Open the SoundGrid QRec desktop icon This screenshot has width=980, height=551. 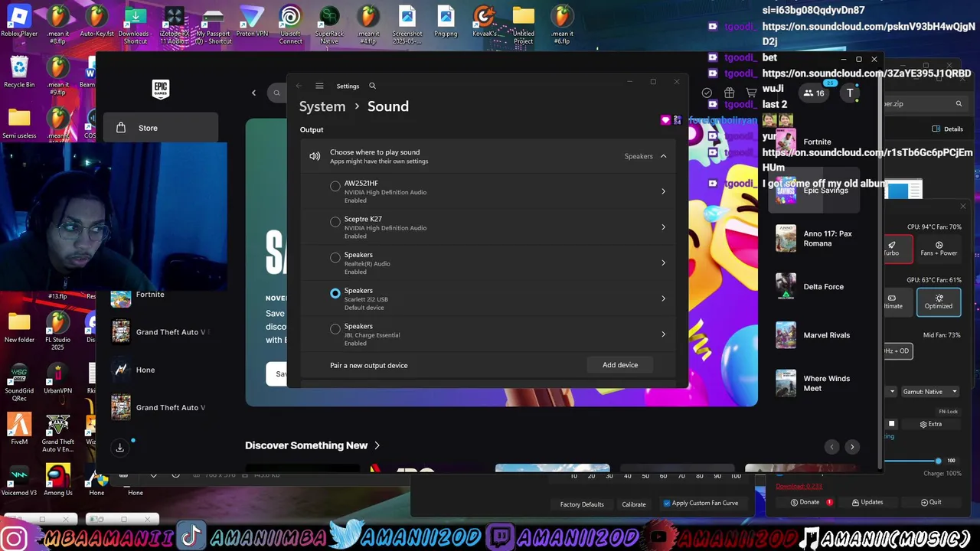point(19,383)
